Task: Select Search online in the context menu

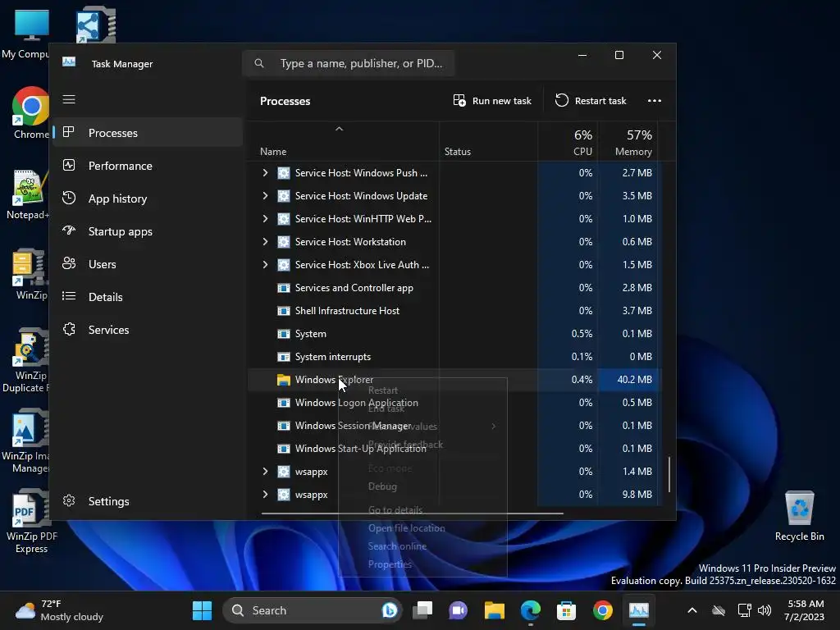Action: click(422, 546)
